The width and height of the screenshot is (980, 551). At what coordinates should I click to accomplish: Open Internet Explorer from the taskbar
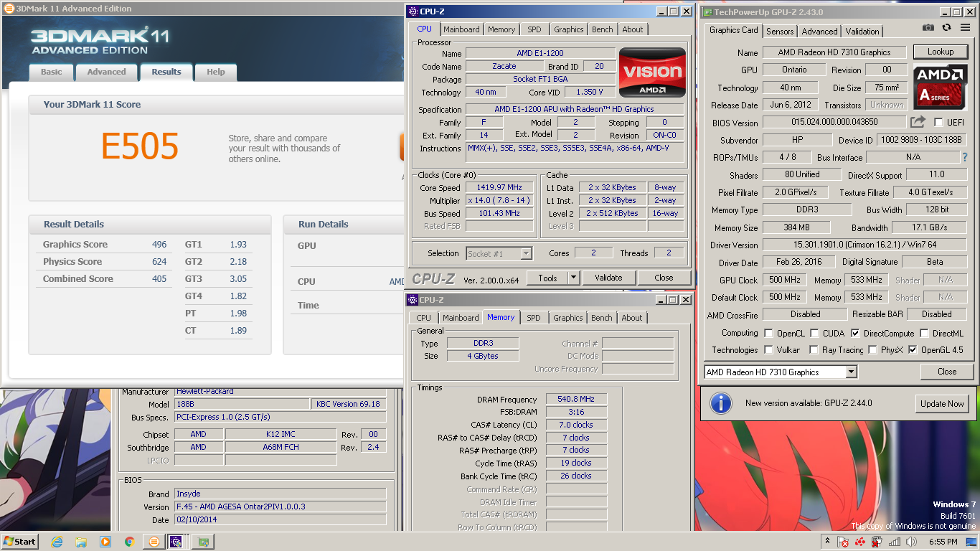(57, 542)
